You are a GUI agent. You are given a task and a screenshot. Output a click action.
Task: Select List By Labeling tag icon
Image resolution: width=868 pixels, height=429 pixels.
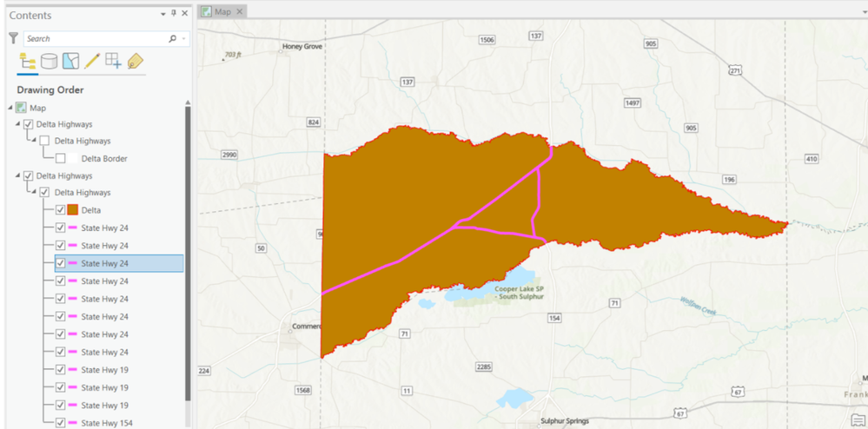135,61
